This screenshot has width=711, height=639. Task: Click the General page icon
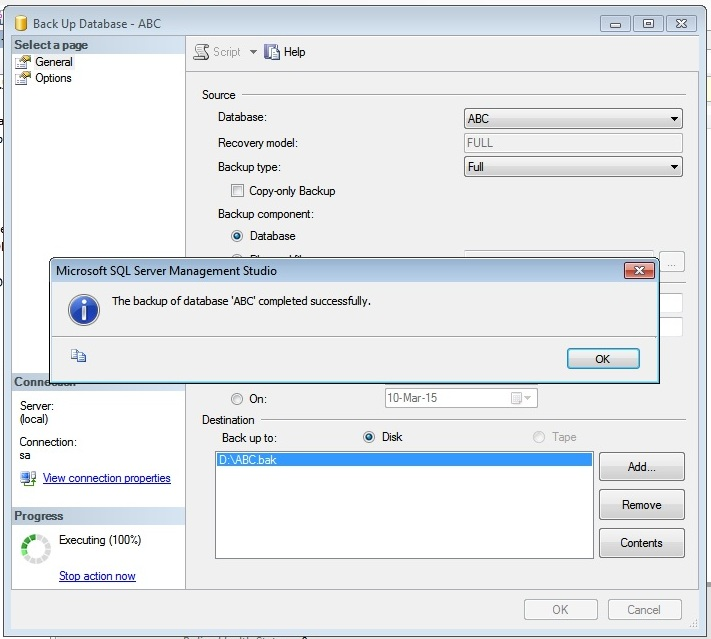point(23,62)
